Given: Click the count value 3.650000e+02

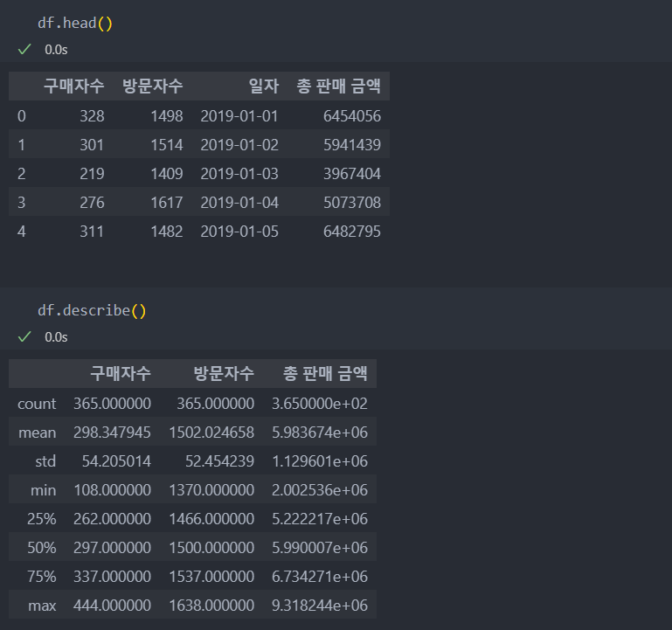Looking at the screenshot, I should click(x=320, y=404).
